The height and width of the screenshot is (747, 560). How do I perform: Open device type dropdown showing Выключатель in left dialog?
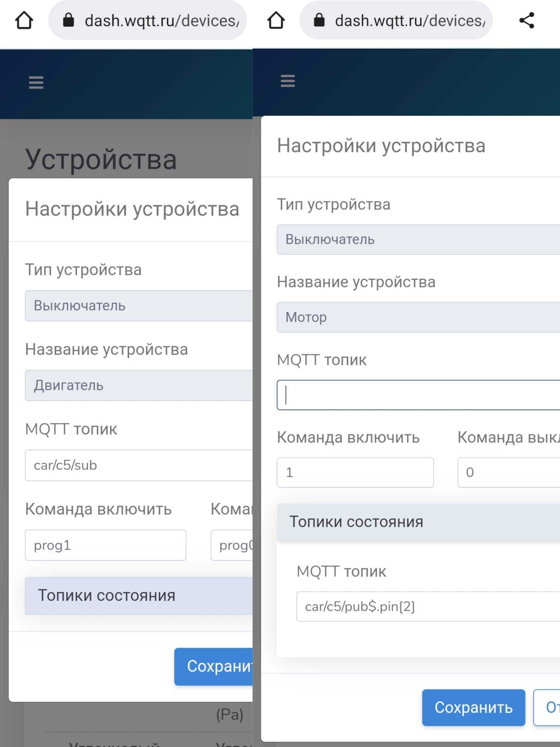[x=139, y=306]
